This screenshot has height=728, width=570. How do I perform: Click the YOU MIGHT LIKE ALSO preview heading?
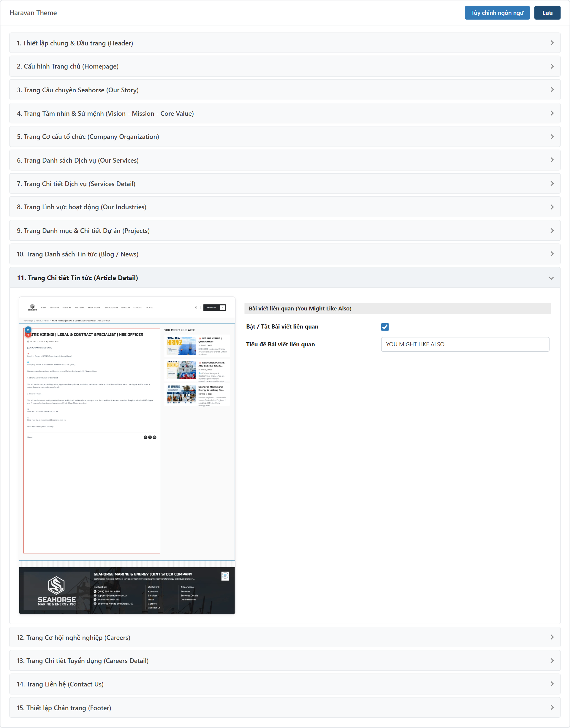pyautogui.click(x=180, y=330)
